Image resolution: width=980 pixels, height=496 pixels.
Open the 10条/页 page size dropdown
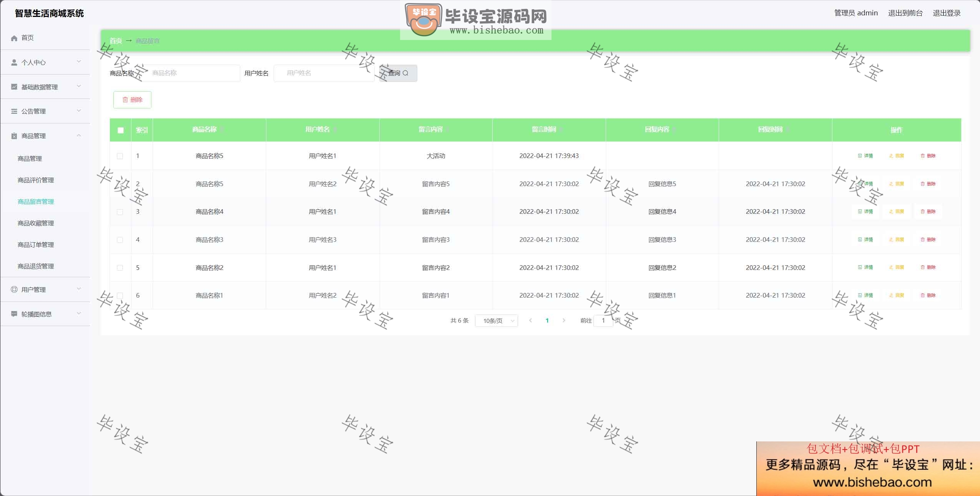pyautogui.click(x=497, y=321)
